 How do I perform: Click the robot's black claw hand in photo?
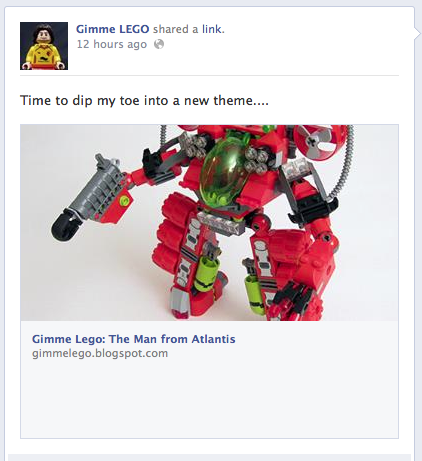[x=295, y=299]
